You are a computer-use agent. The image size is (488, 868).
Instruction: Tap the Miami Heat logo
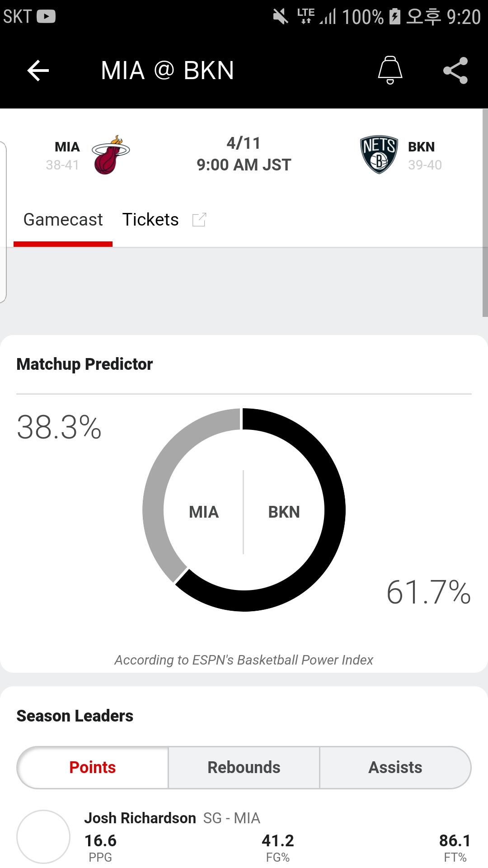coord(110,155)
